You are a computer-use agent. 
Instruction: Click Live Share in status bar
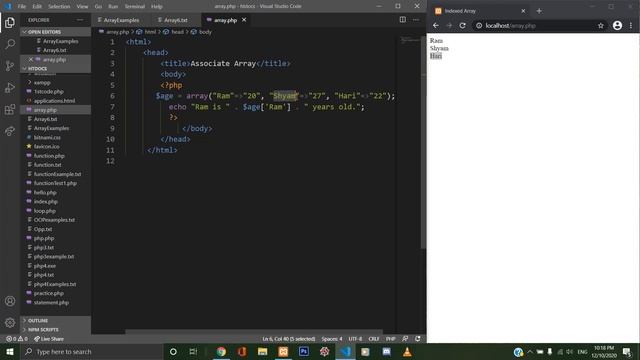(x=49, y=339)
